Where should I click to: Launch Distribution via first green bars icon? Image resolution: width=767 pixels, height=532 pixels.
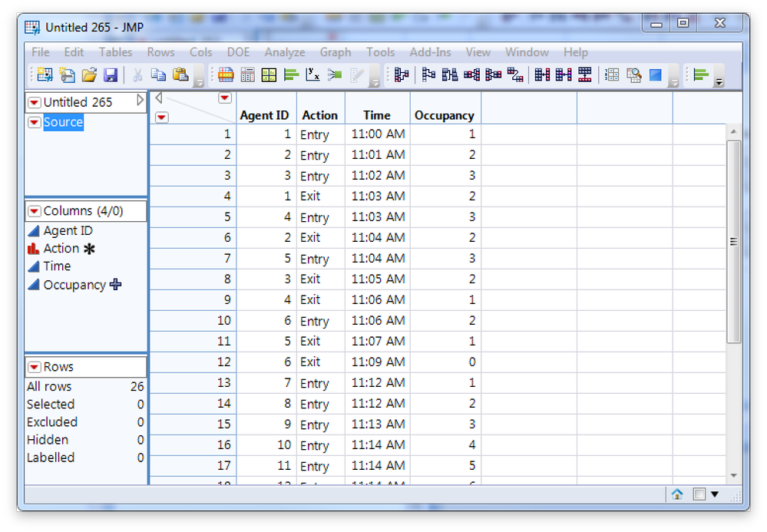[291, 74]
